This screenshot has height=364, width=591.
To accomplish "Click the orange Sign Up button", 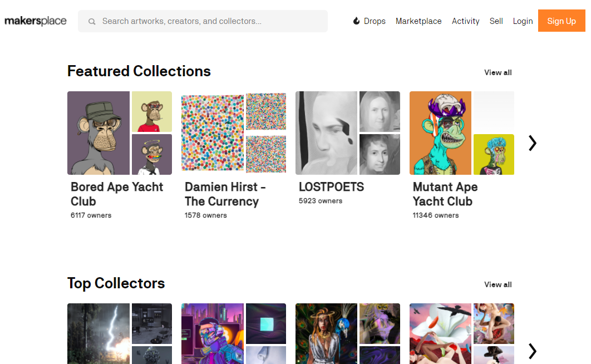I will 561,21.
